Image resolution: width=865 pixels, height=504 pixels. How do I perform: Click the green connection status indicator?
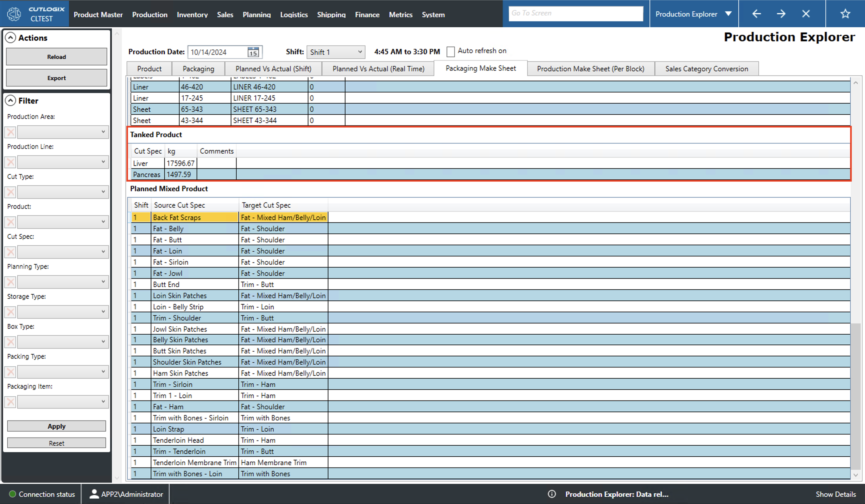[x=12, y=494]
